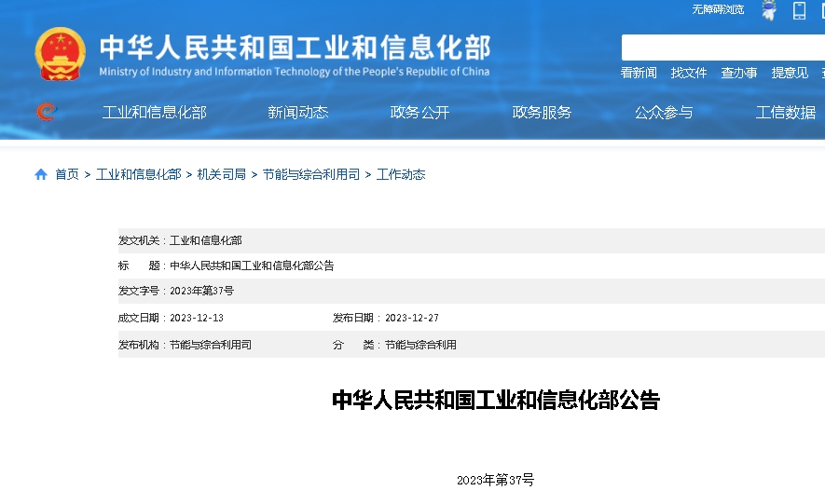Open the 政务服务 navigation menu
This screenshot has height=504, width=825.
tap(542, 112)
